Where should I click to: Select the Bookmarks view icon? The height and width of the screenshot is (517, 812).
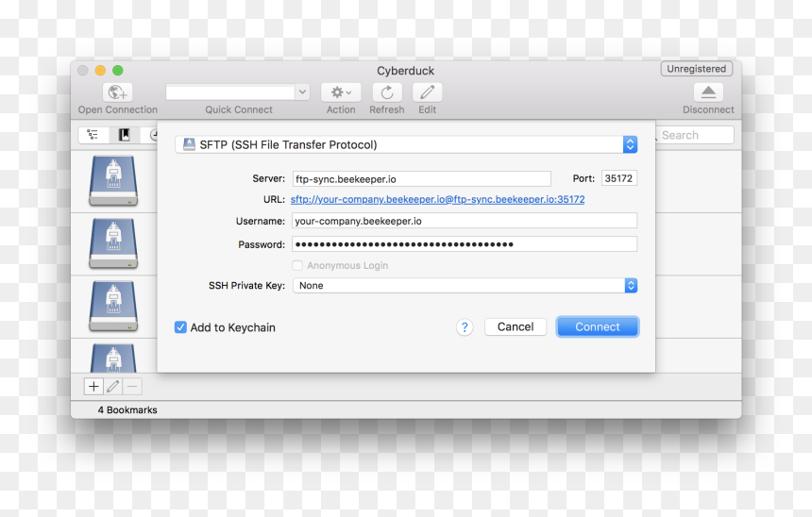point(125,135)
